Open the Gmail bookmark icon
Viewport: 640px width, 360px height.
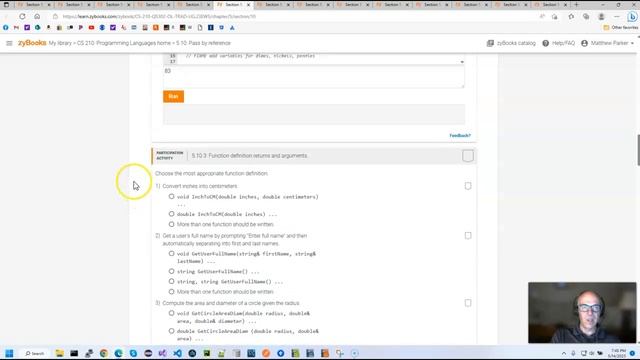pos(16,28)
